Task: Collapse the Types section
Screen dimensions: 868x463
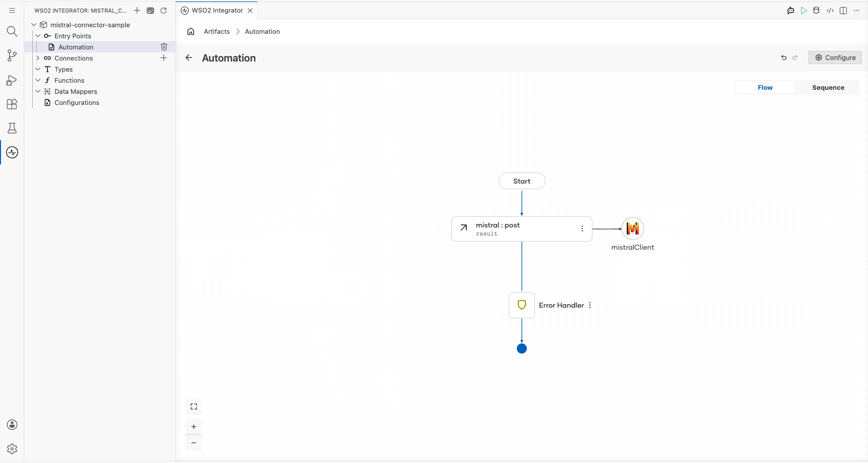Action: [38, 69]
